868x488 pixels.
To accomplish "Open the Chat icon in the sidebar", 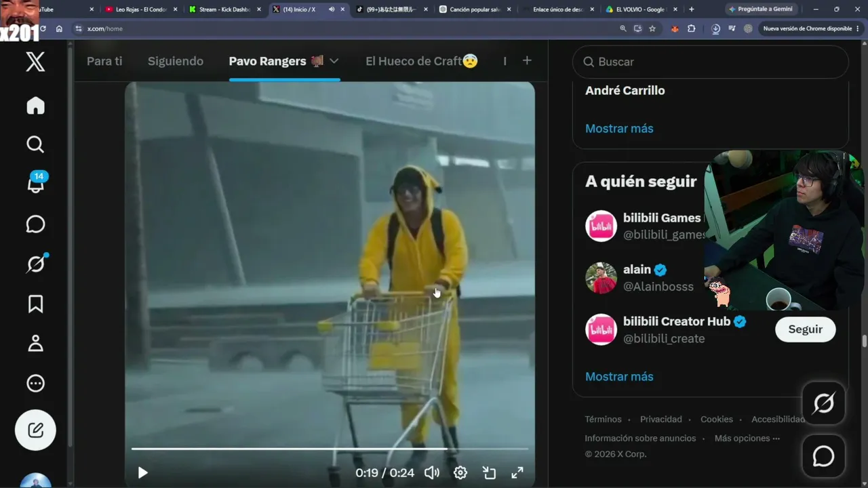I will coord(35,224).
